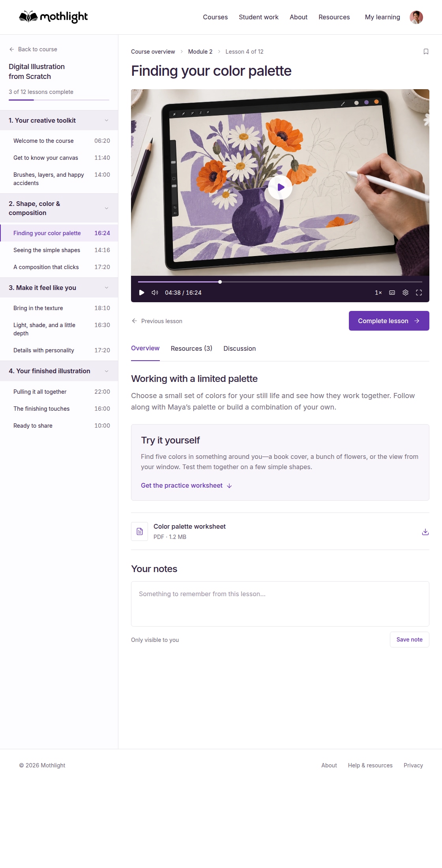The width and height of the screenshot is (442, 868).
Task: Click the Color palette worksheet file icon
Action: (x=139, y=531)
